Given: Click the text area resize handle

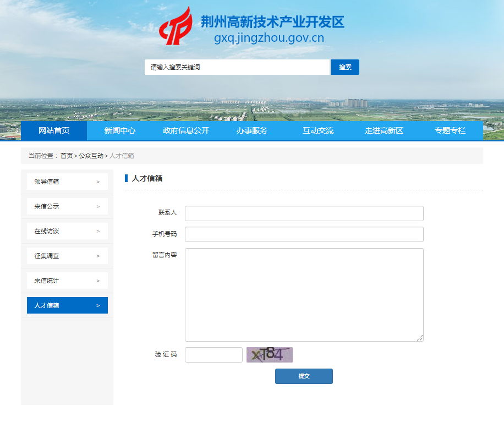Looking at the screenshot, I should (420, 338).
